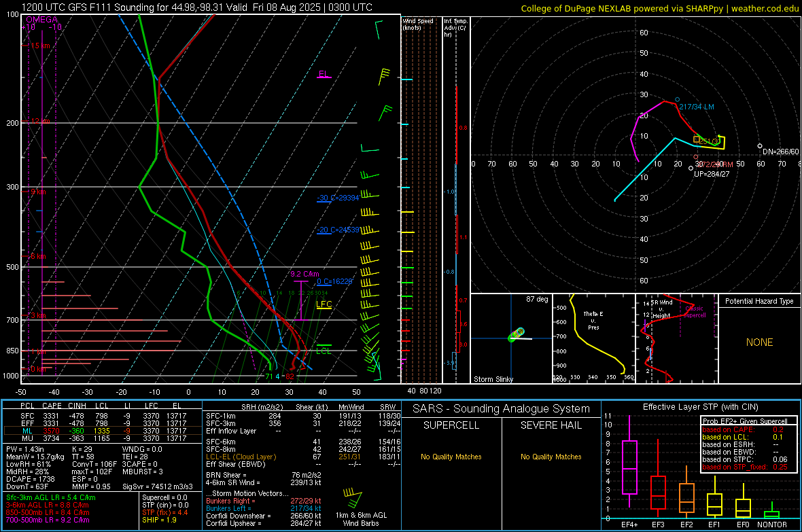Click the STP (fix) = 4.4 index
The width and height of the screenshot is (802, 532).
point(164,512)
